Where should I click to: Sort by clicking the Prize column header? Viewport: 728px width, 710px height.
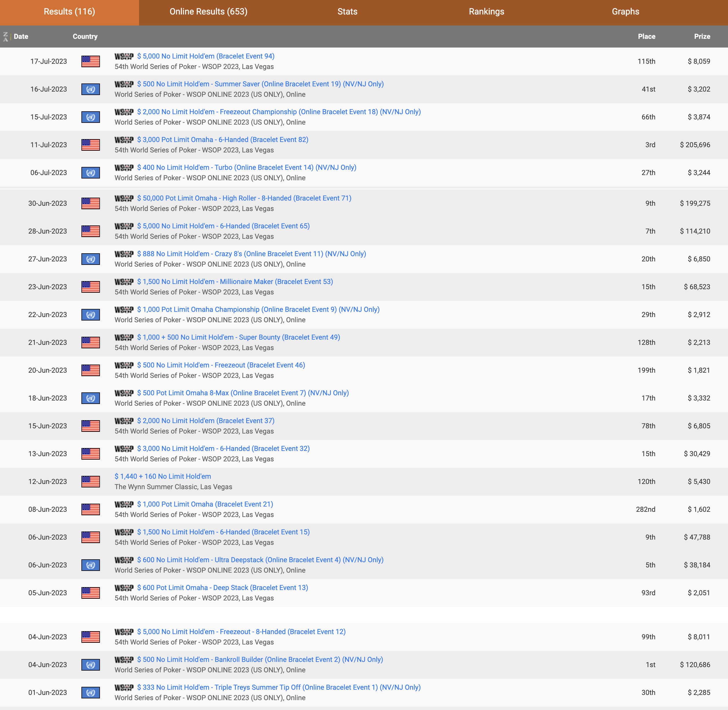tap(702, 37)
